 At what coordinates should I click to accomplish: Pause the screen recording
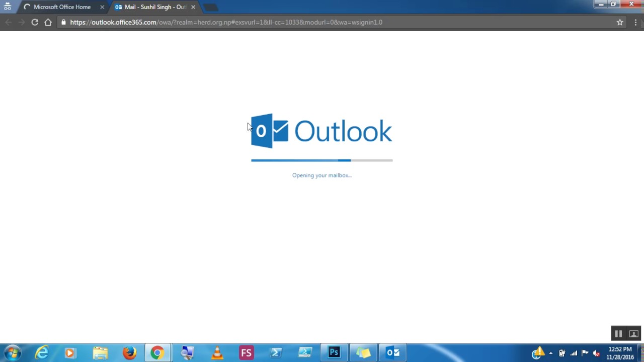(618, 334)
